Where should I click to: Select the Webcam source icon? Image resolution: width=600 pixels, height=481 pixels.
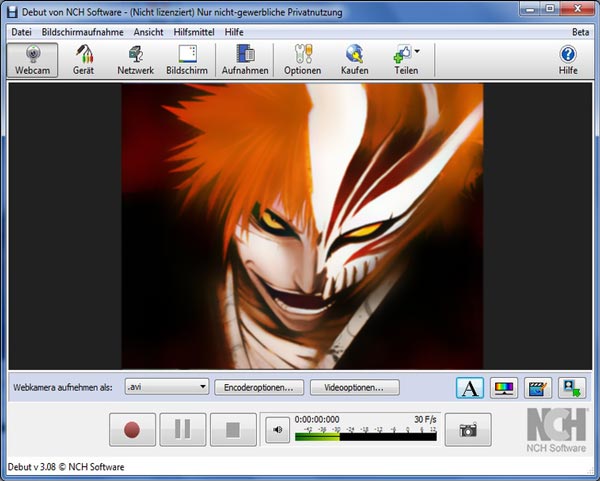click(x=32, y=61)
